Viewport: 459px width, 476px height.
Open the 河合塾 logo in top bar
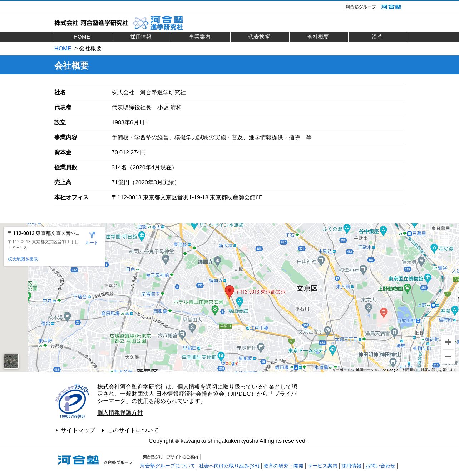pyautogui.click(x=391, y=7)
